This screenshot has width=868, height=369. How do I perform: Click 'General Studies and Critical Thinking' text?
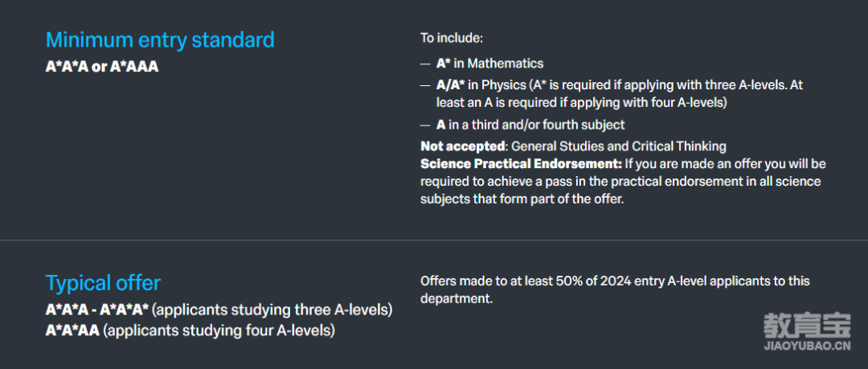[x=618, y=146]
